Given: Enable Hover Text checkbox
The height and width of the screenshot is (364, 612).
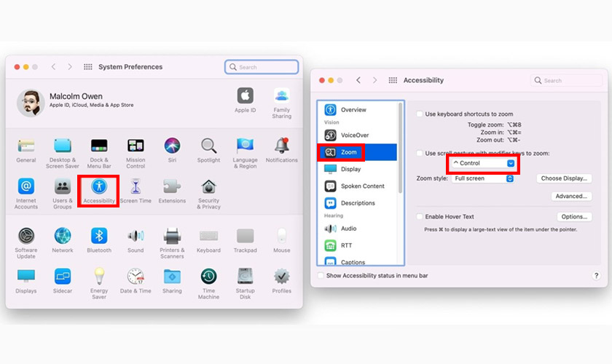Looking at the screenshot, I should click(420, 216).
